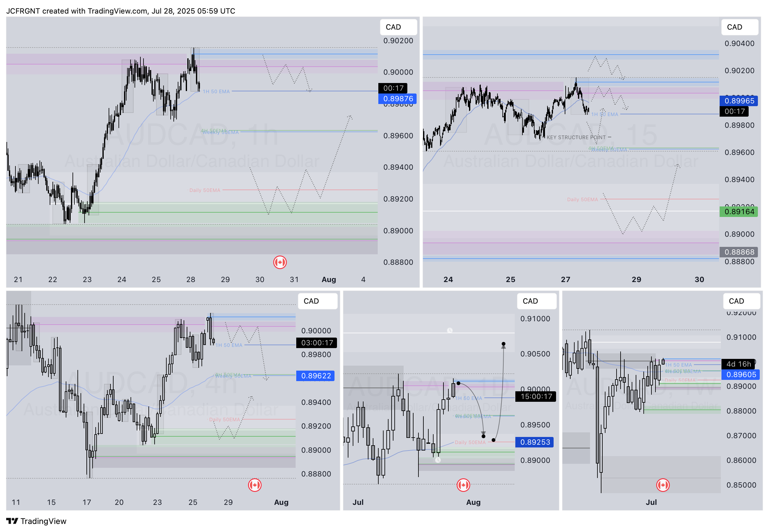Viewport: 769px width, 532px height.
Task: Click the 1H 50 EMA label on 1D chart
Action: point(469,398)
